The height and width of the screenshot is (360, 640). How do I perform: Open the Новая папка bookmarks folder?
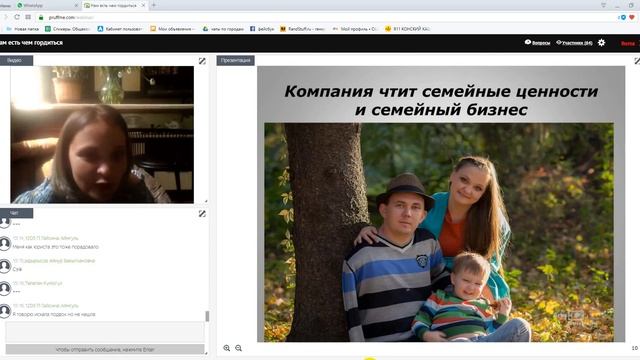pos(22,29)
